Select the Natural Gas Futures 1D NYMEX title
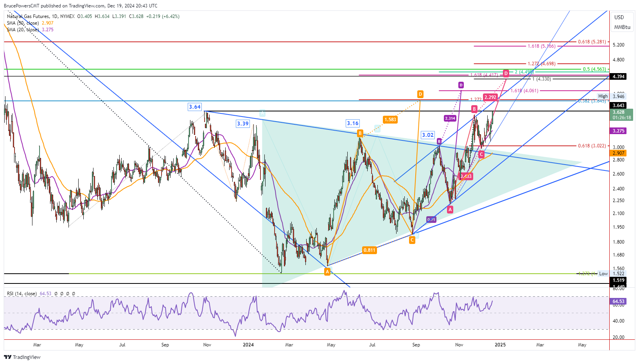 (41, 16)
